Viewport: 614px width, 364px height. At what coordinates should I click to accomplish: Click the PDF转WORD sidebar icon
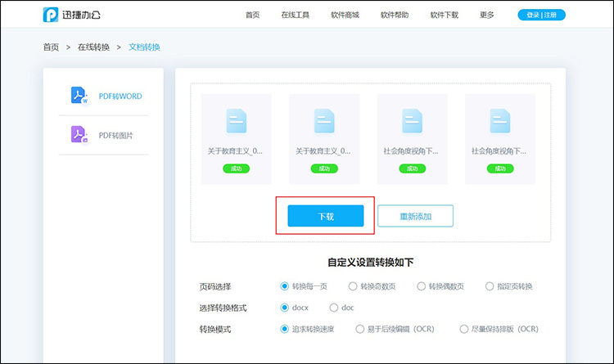click(x=79, y=96)
